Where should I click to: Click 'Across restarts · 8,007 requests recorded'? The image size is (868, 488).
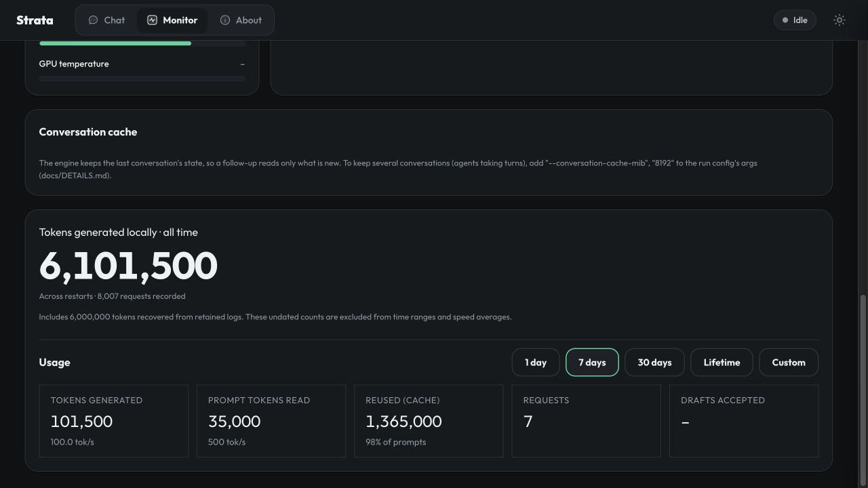point(112,296)
